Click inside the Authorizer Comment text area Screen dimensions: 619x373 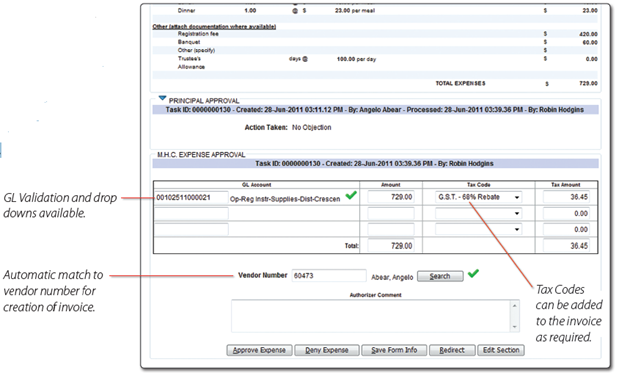[371, 316]
